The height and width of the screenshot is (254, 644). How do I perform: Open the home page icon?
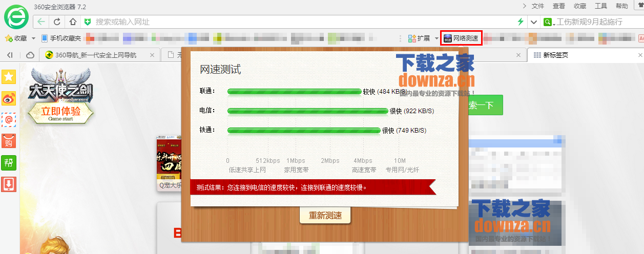[x=73, y=22]
